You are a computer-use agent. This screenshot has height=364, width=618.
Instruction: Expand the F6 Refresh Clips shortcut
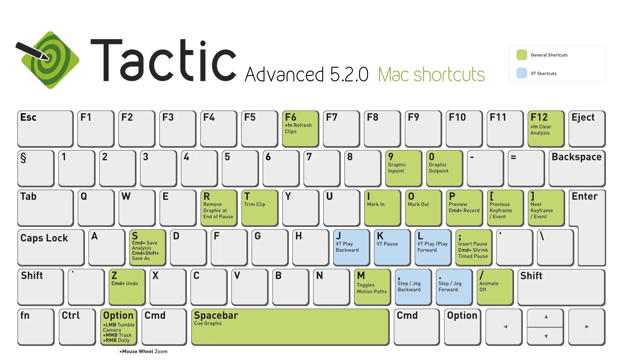[300, 126]
